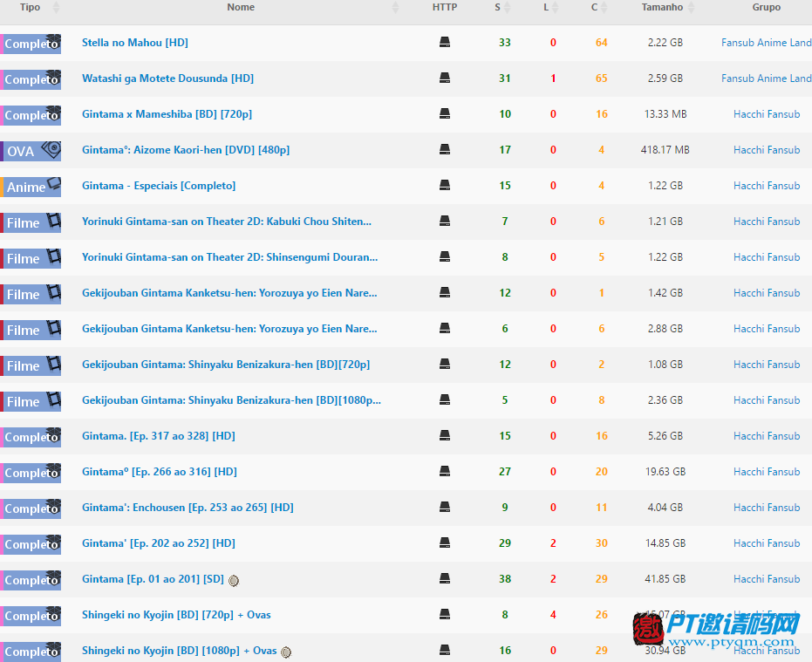Image resolution: width=812 pixels, height=662 pixels.
Task: Open Gintama° [Ep. 266 ao 316] link
Action: coord(160,471)
